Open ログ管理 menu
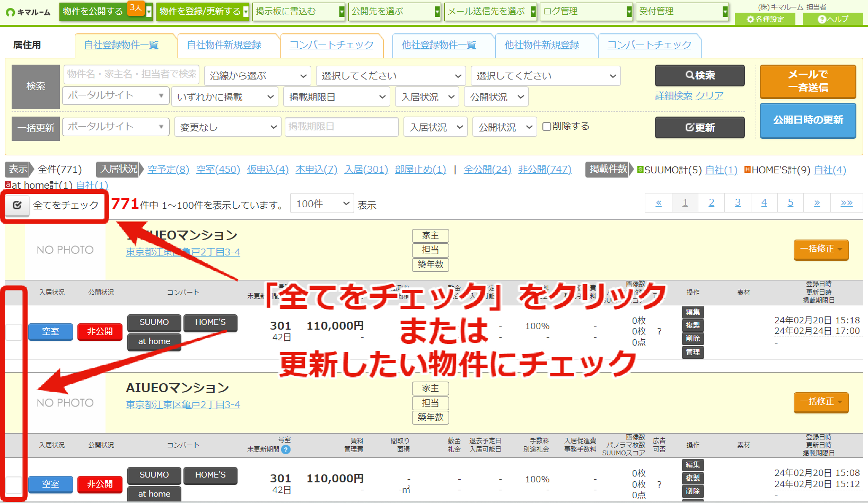This screenshot has width=868, height=503. pyautogui.click(x=586, y=11)
